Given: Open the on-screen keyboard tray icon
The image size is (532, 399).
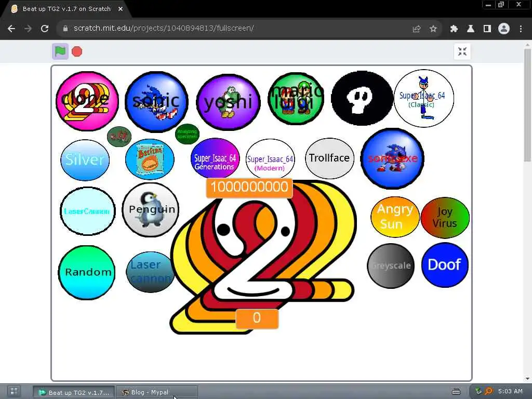Looking at the screenshot, I should 456,392.
